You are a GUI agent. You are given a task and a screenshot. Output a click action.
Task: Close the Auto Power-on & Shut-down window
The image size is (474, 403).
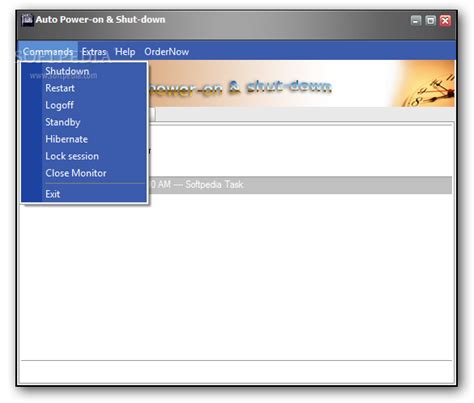tap(445, 21)
